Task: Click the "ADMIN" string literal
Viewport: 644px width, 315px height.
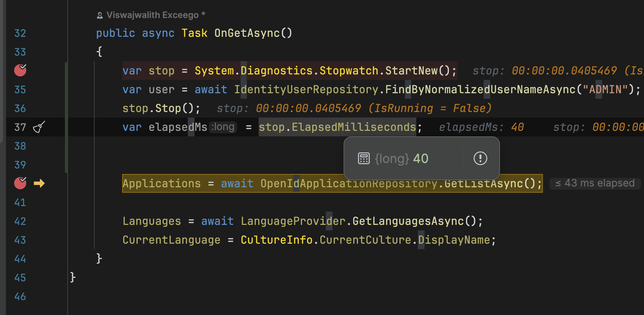Action: click(605, 90)
